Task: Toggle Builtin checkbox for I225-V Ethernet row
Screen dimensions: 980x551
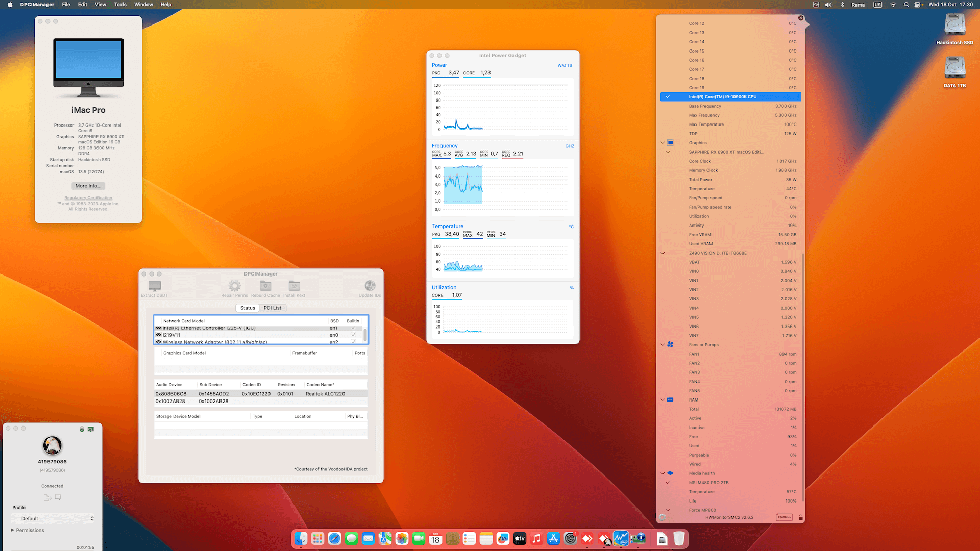Action: [x=353, y=328]
